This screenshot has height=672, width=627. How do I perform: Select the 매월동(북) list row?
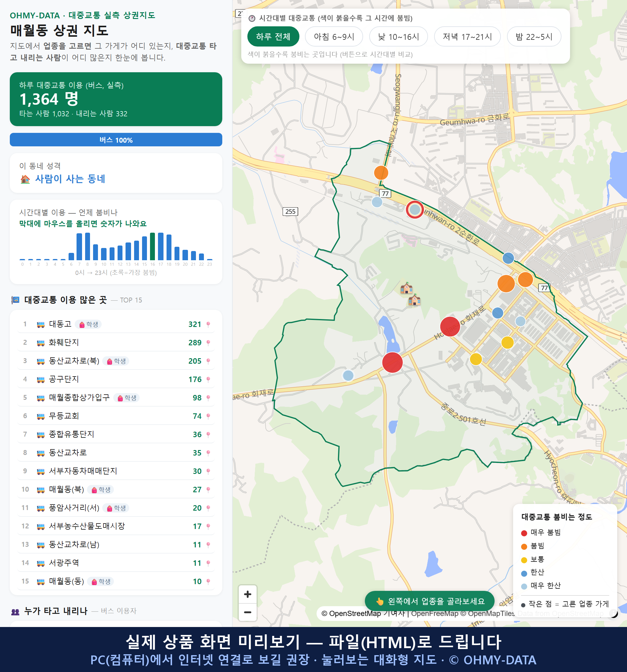(116, 490)
